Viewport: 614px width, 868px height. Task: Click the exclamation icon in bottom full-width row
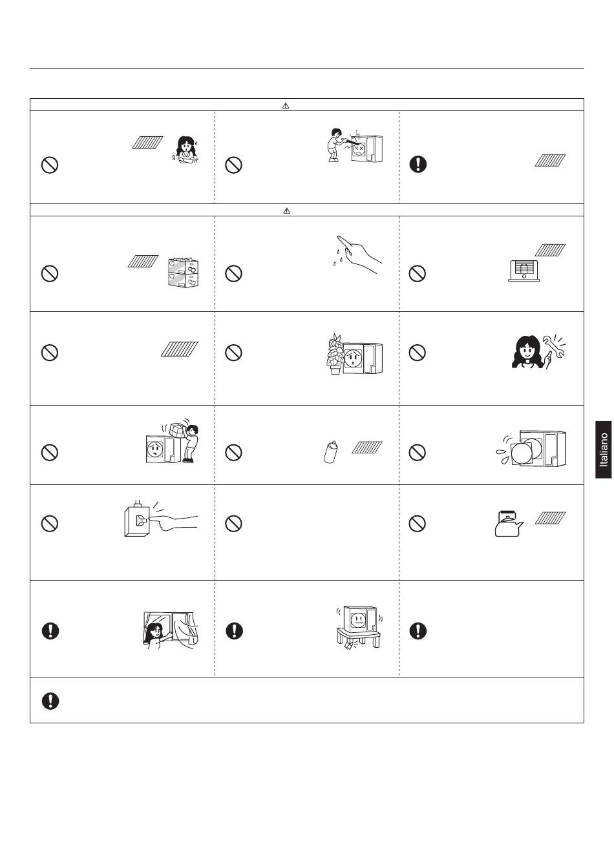[50, 700]
